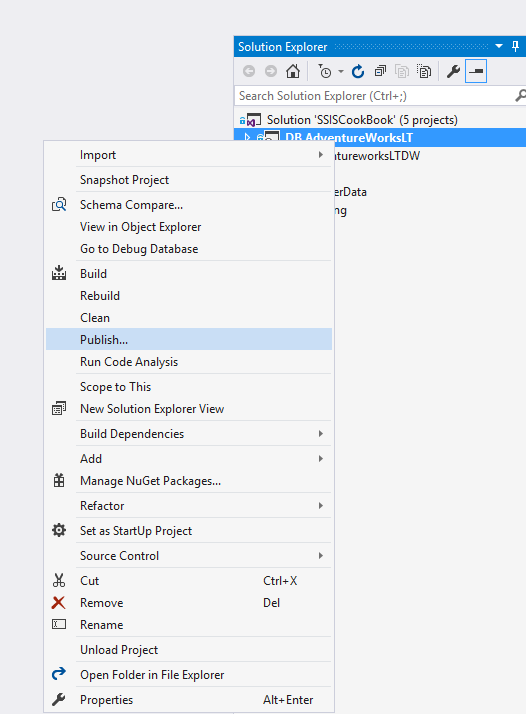Choose Manage NuGet Packages...
Screen dimensions: 526x714
coord(189,481)
